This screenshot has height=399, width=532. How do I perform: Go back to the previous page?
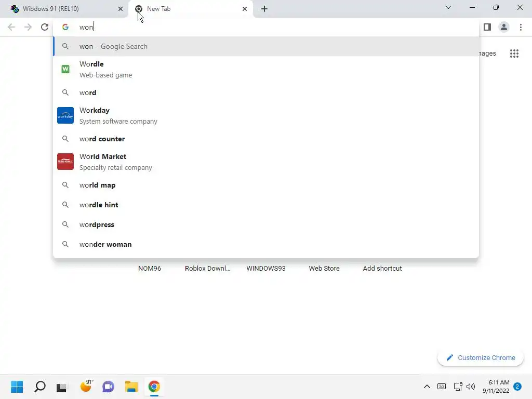(x=11, y=27)
